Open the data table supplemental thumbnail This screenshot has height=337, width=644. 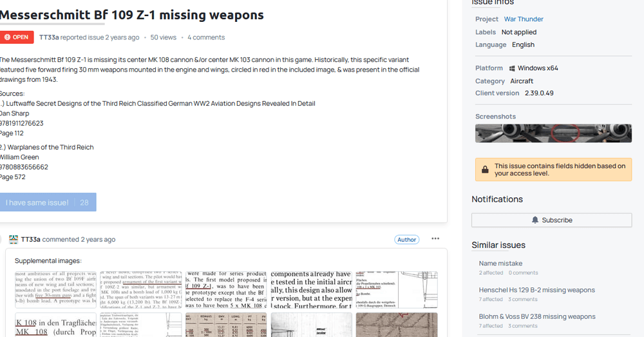(x=226, y=325)
